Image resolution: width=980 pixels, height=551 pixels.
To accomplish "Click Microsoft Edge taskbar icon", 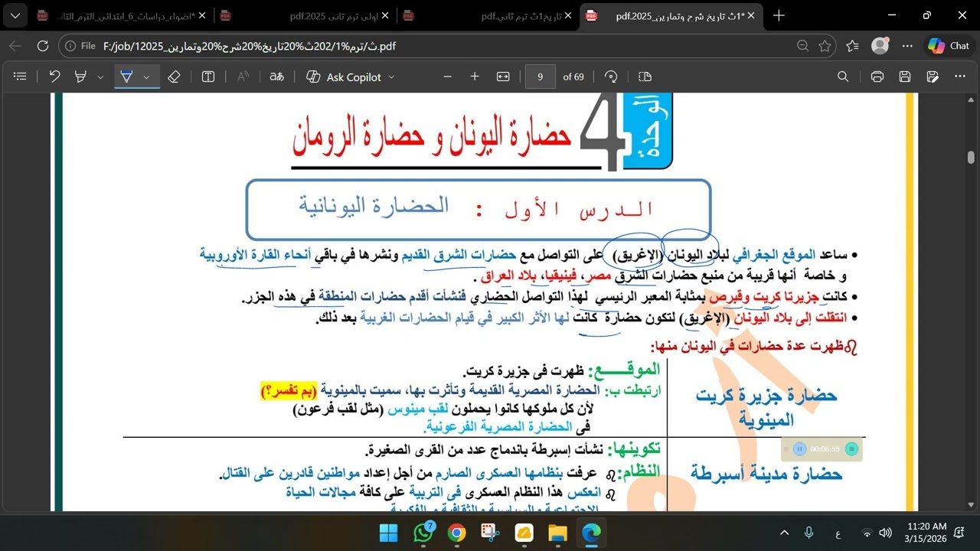I will 591,533.
